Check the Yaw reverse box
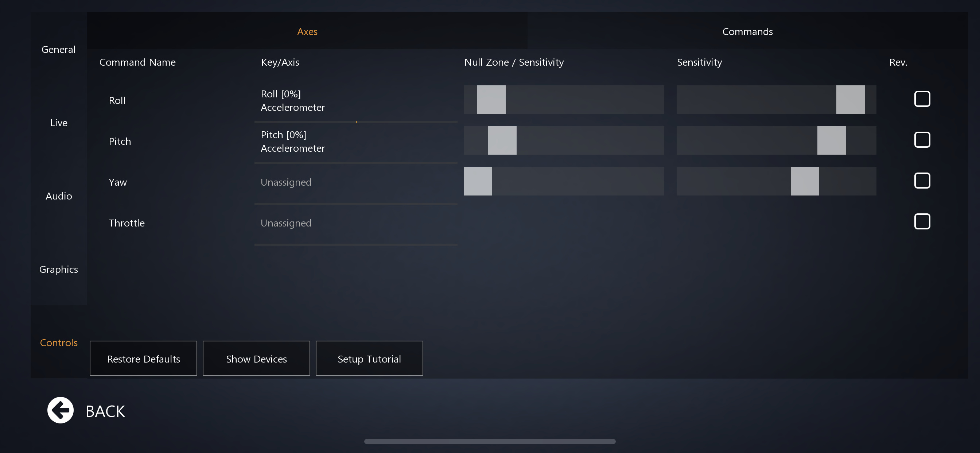This screenshot has width=980, height=453. 922,181
